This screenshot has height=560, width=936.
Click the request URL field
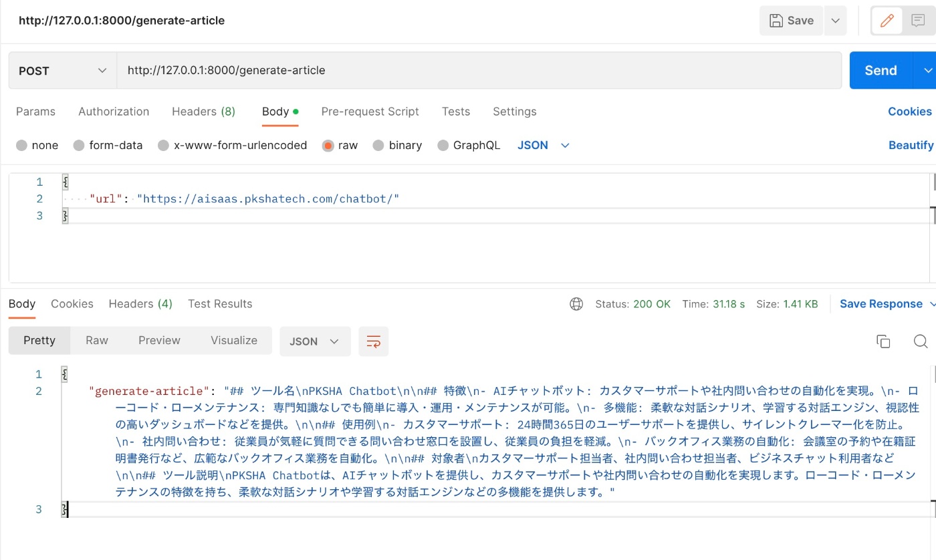pos(479,70)
